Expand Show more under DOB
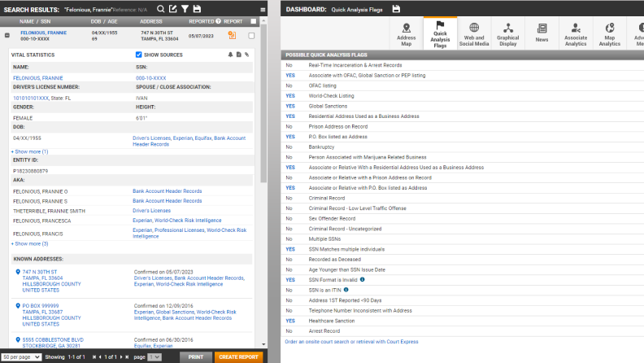Viewport: 644px width, 363px height. [x=29, y=151]
